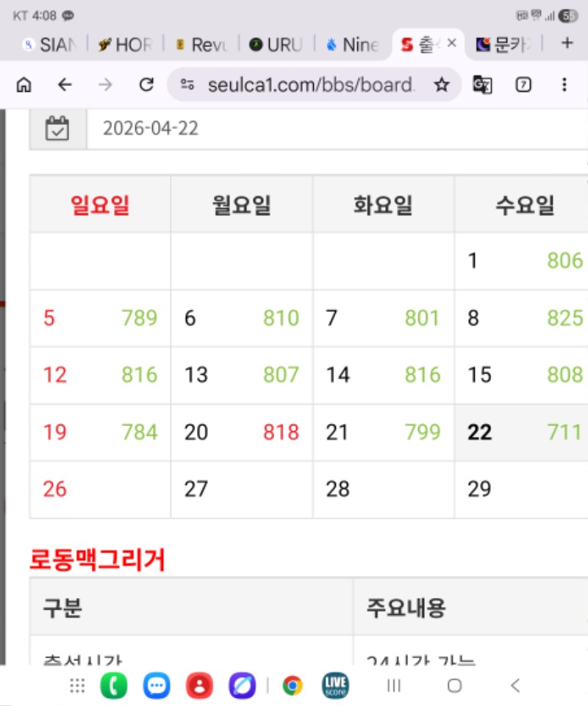Tap the browser home icon
588x706 pixels.
pyautogui.click(x=24, y=84)
